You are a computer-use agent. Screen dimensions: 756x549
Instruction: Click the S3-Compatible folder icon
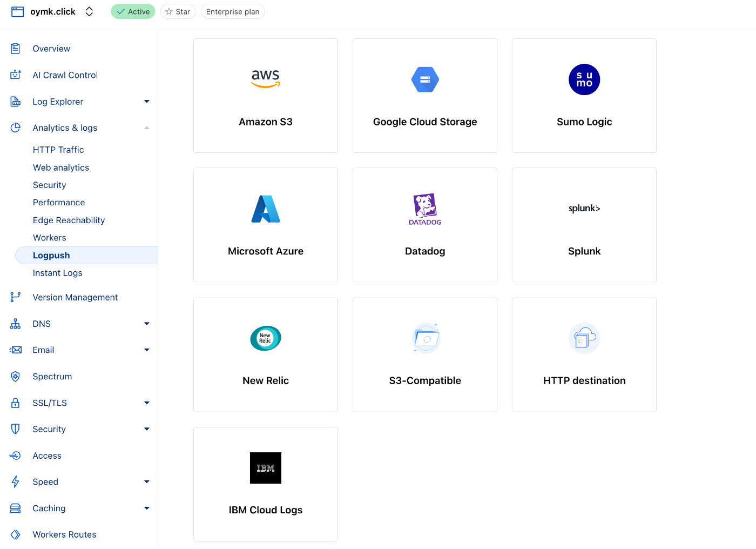pos(426,338)
